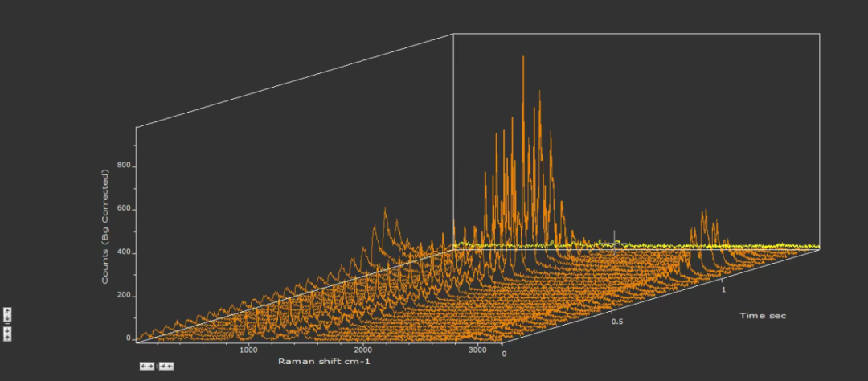Click the horizontal compress arrows icon
Image resolution: width=868 pixels, height=381 pixels.
166,366
